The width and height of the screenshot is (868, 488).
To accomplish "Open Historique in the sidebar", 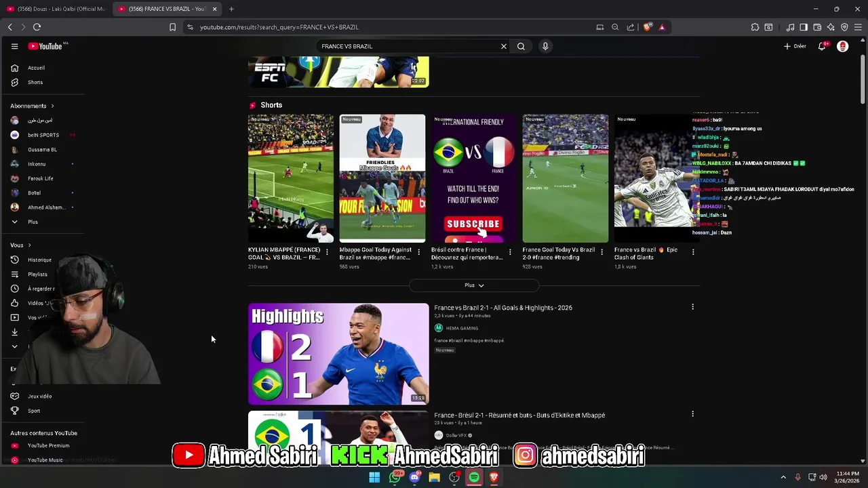I will (39, 260).
